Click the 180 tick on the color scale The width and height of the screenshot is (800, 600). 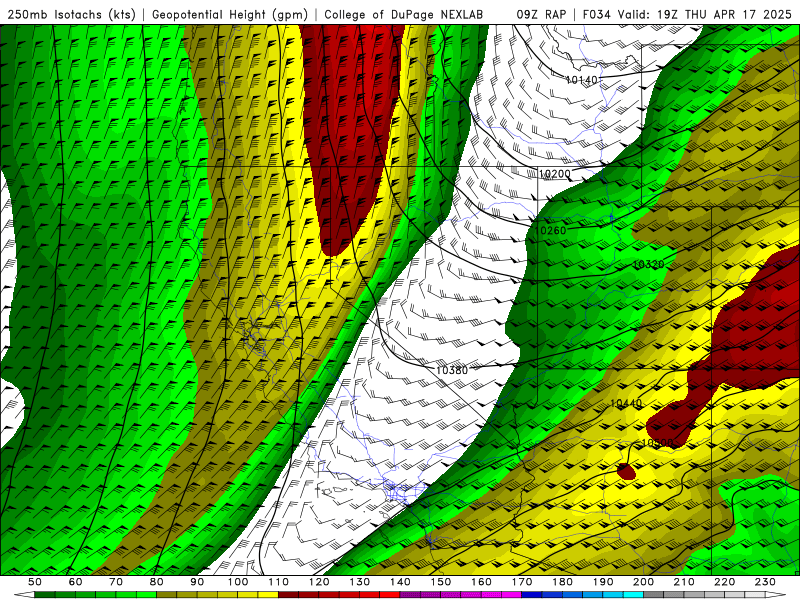tap(562, 582)
